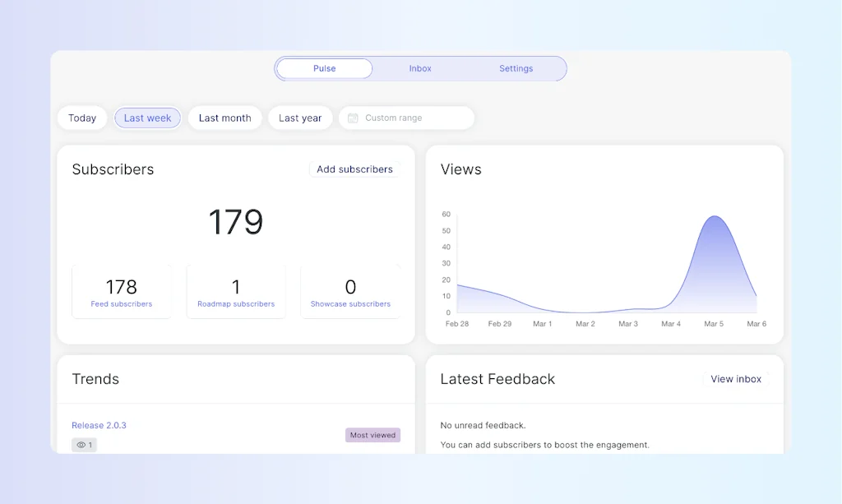
Task: Open the Roadmap subscribers card
Action: pyautogui.click(x=236, y=292)
